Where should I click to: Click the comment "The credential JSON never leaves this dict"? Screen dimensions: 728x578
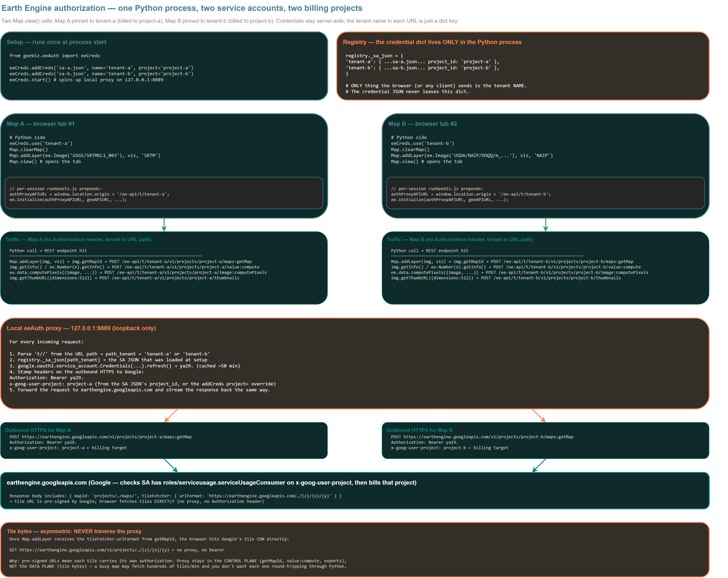(408, 91)
